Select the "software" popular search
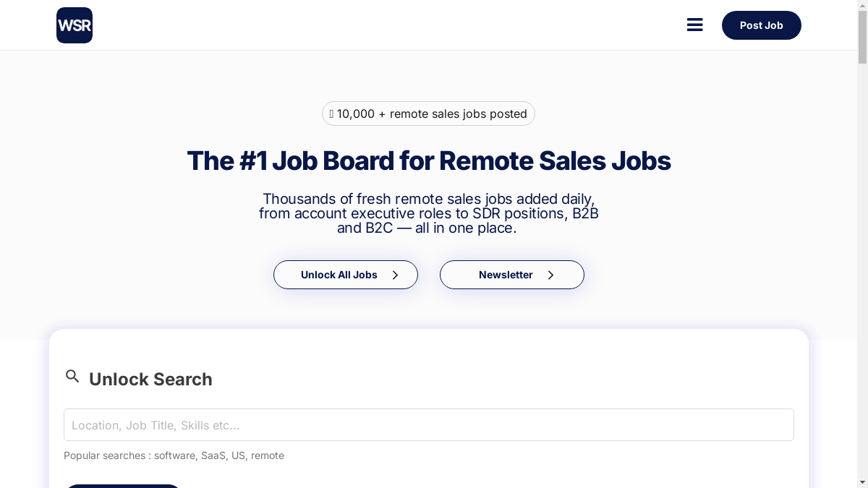This screenshot has height=488, width=868. click(x=174, y=455)
